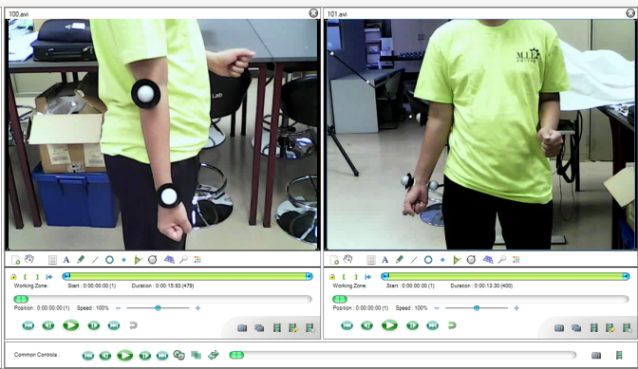The image size is (638, 369).
Task: Select the text label tool for 100.avi
Action: click(x=66, y=260)
